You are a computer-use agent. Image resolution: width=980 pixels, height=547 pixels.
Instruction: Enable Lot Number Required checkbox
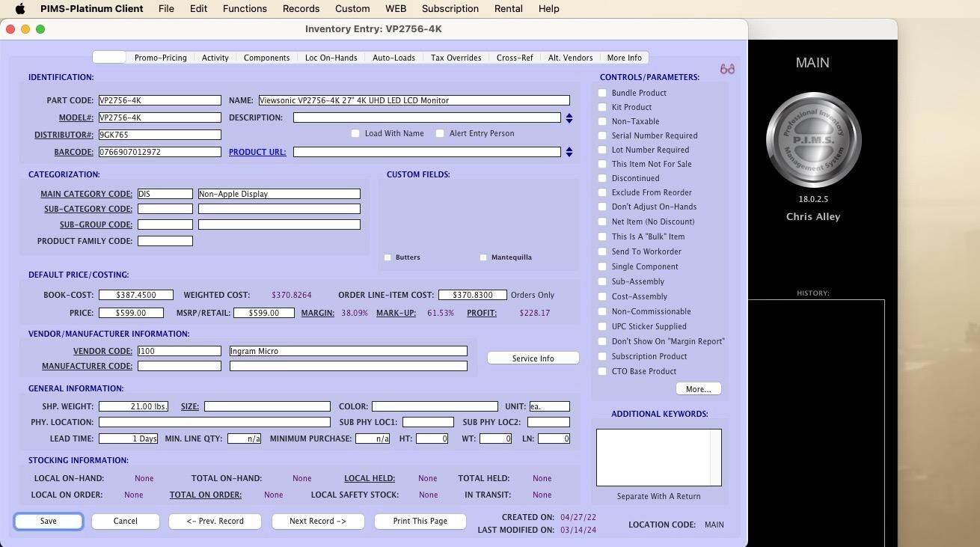point(602,150)
